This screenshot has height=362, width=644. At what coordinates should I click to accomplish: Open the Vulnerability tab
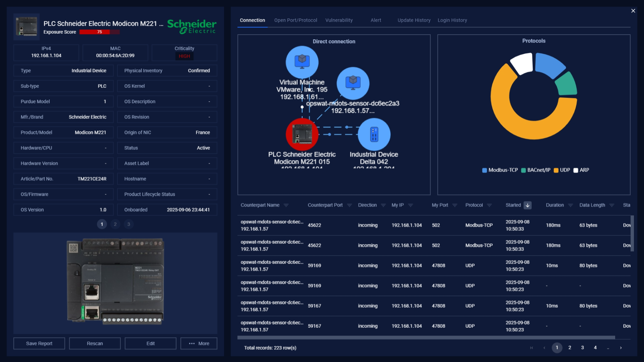tap(339, 20)
